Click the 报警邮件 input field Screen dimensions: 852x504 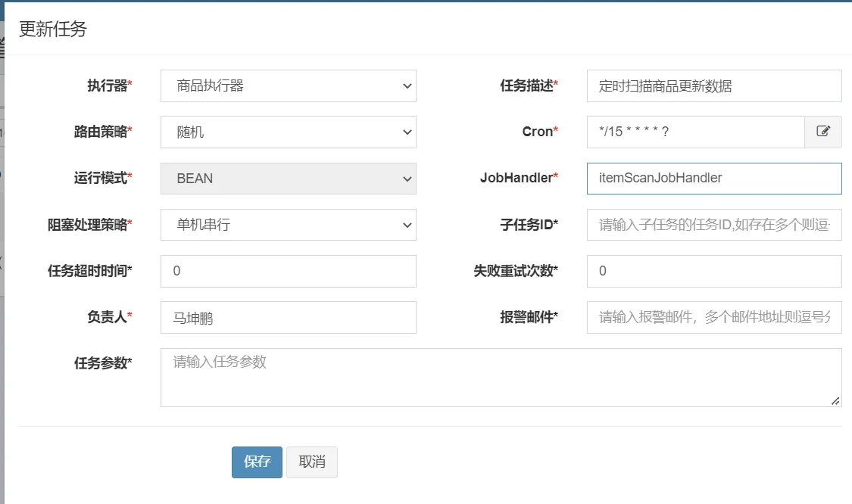[x=713, y=318]
